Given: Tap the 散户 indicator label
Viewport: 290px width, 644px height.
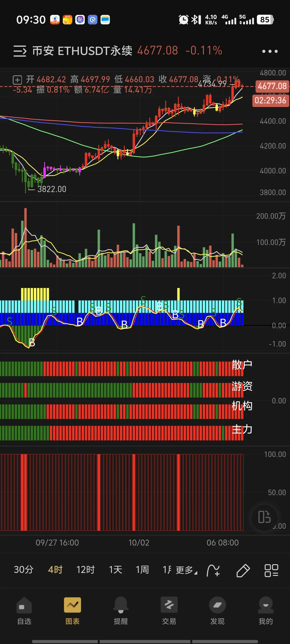Looking at the screenshot, I should point(242,365).
